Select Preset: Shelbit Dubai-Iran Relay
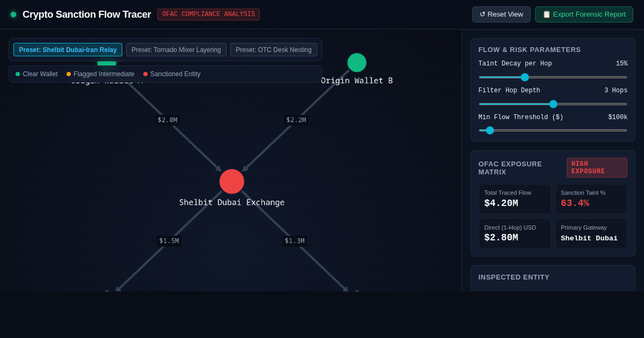The image size is (644, 338). pyautogui.click(x=68, y=50)
